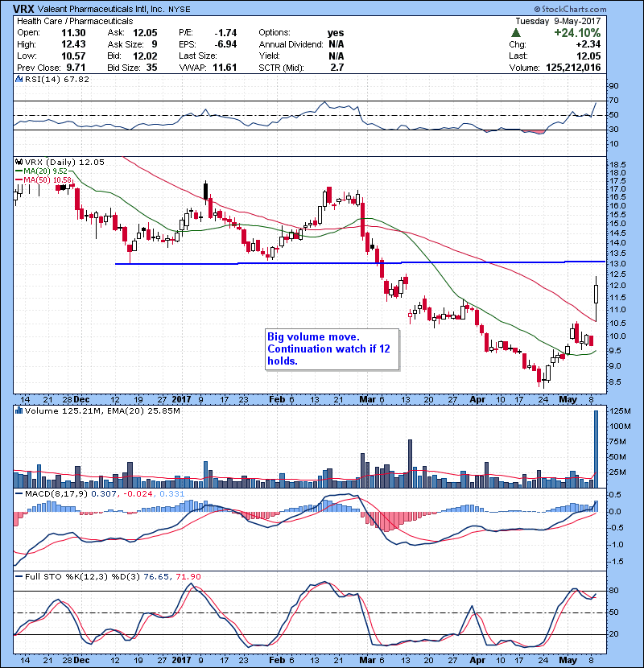Click the RSI(14) 67.82 panel label
The width and height of the screenshot is (644, 668).
pyautogui.click(x=56, y=79)
